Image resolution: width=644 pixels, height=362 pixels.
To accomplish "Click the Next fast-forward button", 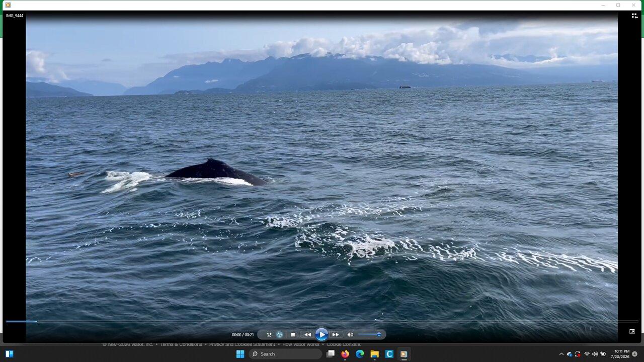I will tap(336, 335).
